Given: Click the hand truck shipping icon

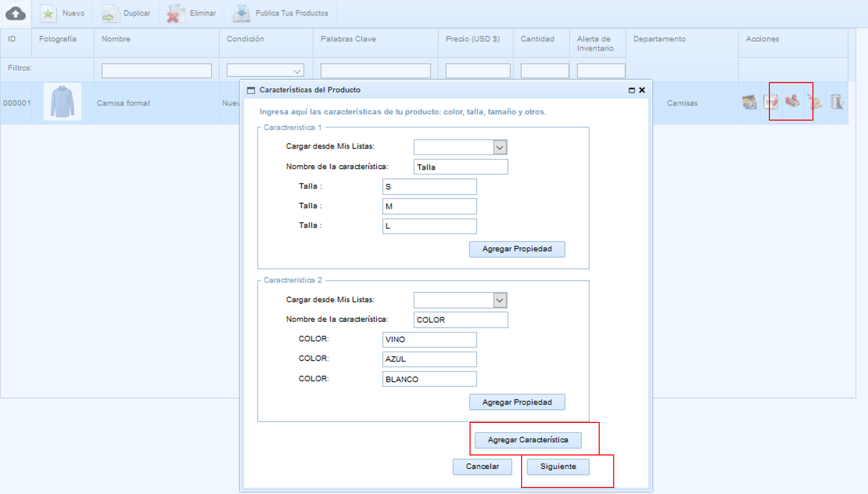Looking at the screenshot, I should point(814,102).
